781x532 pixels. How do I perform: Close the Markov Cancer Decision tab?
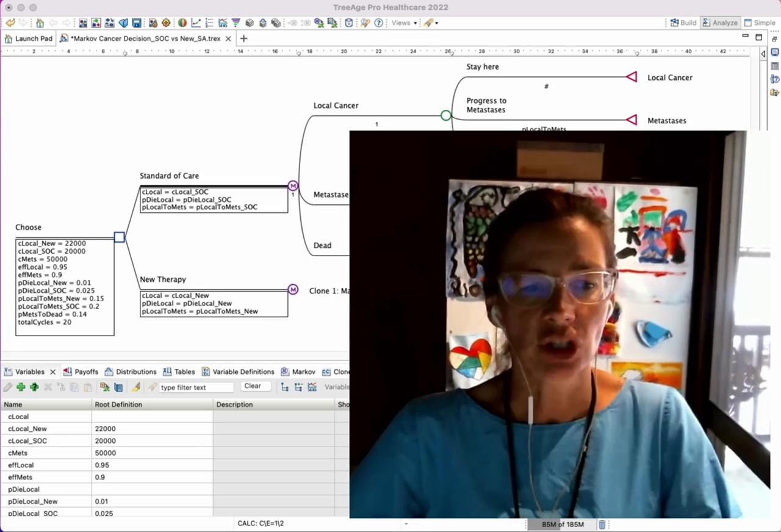click(x=228, y=38)
